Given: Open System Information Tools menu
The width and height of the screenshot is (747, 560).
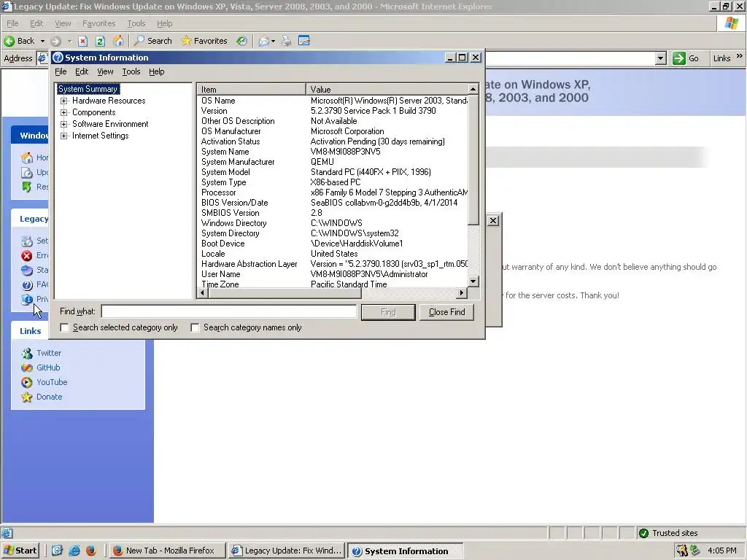Looking at the screenshot, I should (131, 71).
